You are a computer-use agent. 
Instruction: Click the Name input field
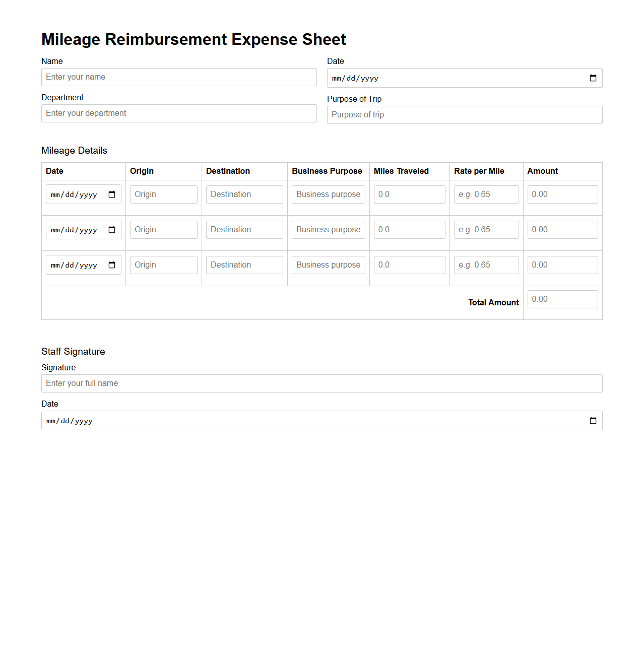(179, 77)
